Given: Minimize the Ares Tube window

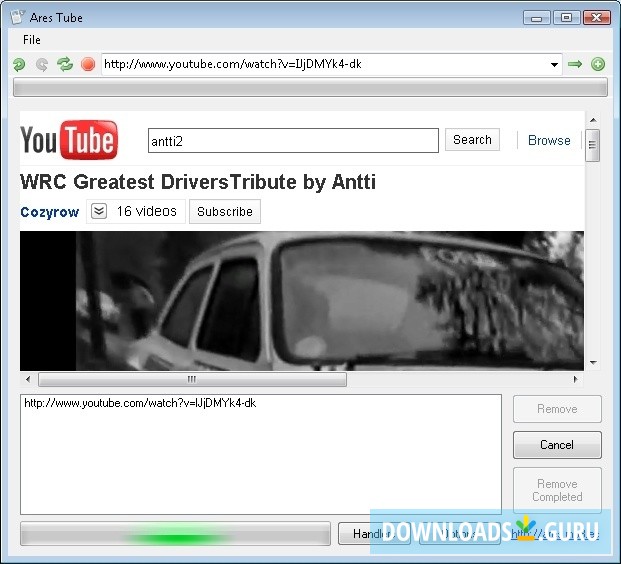Looking at the screenshot, I should 537,18.
